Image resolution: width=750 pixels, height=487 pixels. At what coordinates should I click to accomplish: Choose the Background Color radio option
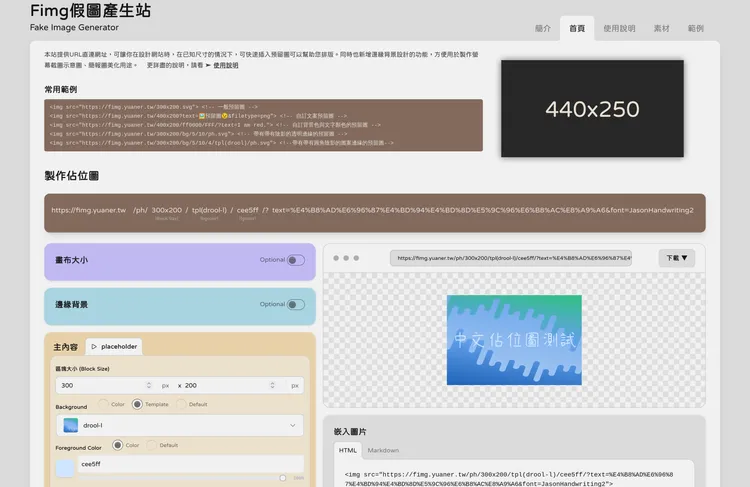point(103,404)
